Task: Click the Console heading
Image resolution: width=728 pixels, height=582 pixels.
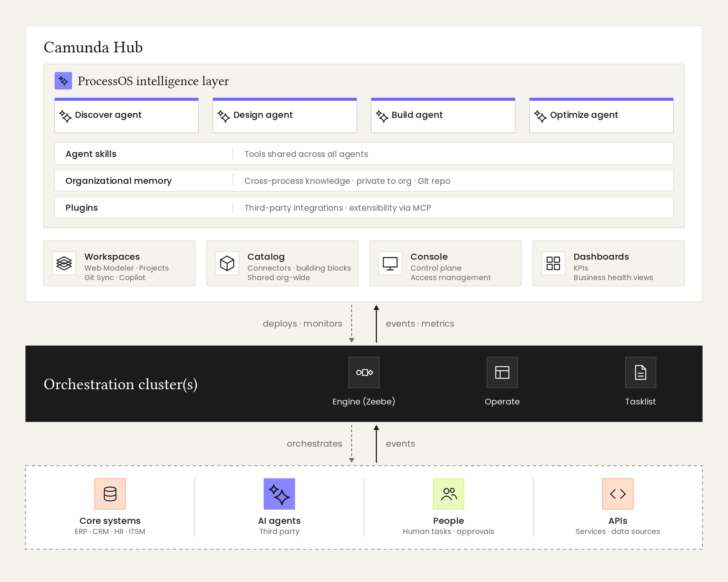Action: click(429, 257)
